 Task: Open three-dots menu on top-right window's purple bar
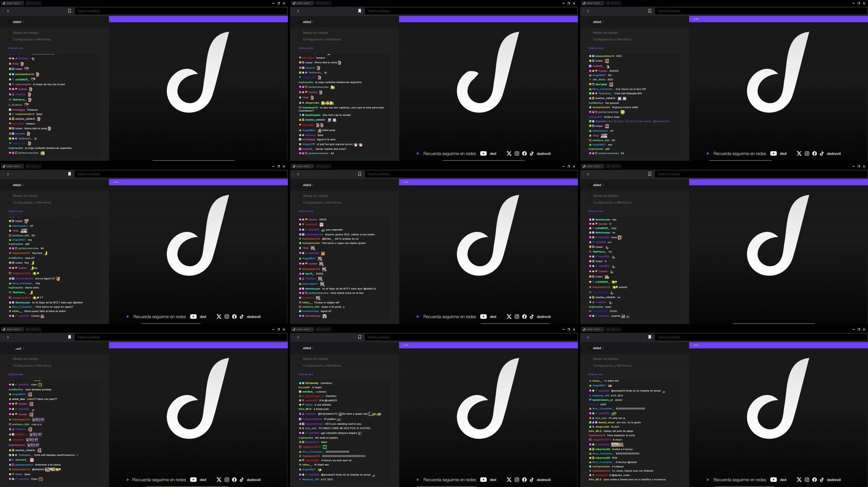(x=696, y=19)
